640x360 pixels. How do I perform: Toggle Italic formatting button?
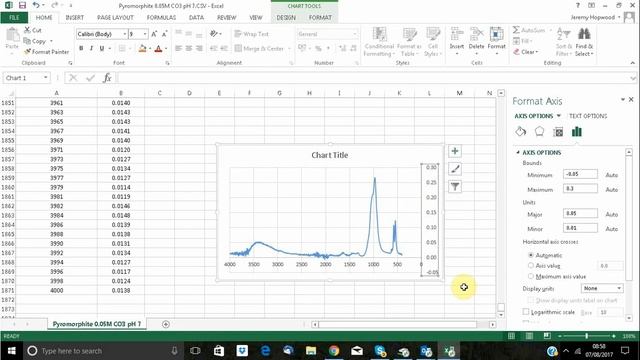pyautogui.click(x=91, y=48)
